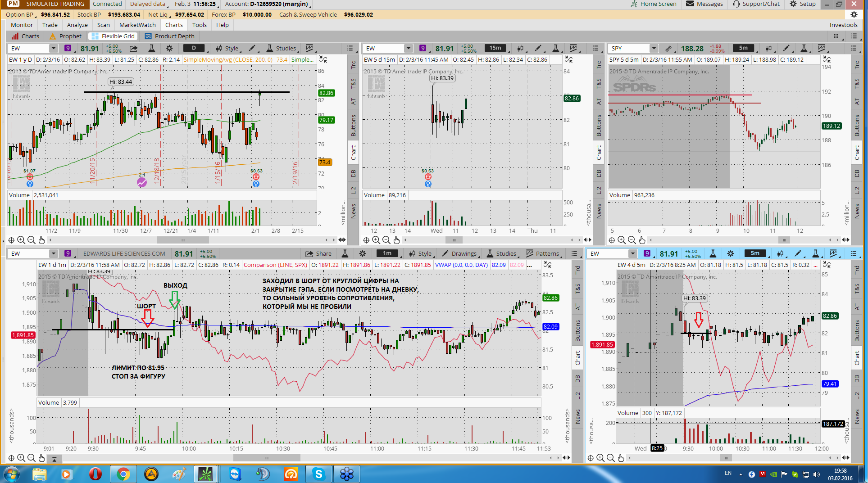This screenshot has height=483, width=868.
Task: Open the 15m timeframe selector
Action: coord(495,48)
